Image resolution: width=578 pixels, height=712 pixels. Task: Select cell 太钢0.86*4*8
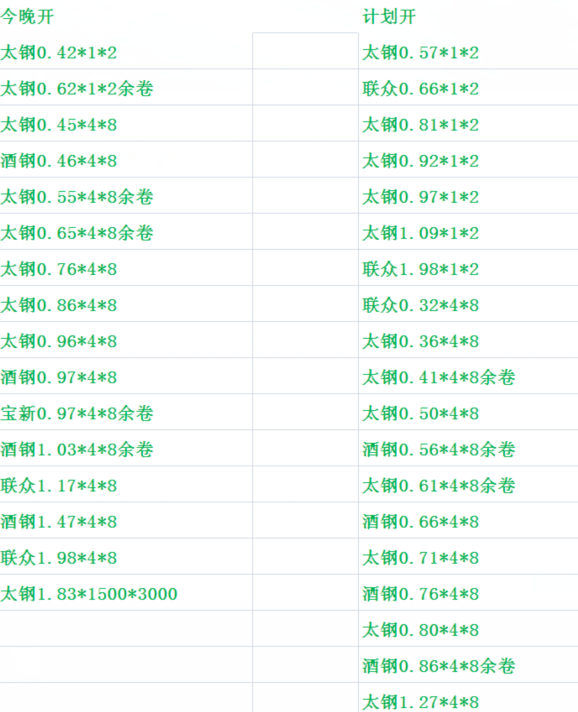(126, 304)
